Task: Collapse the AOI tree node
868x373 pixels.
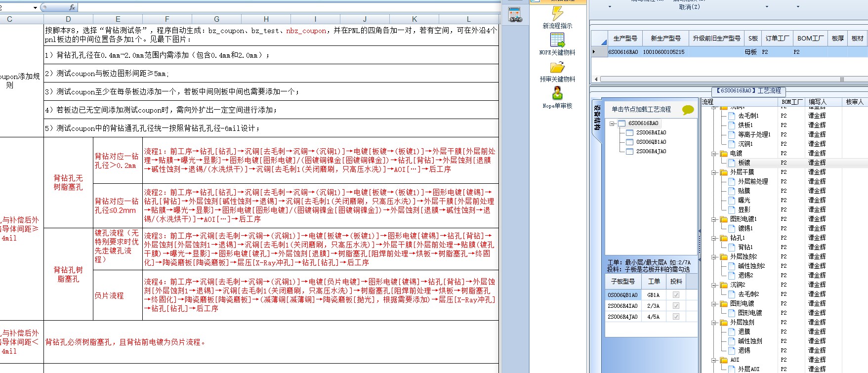Action: 714,360
